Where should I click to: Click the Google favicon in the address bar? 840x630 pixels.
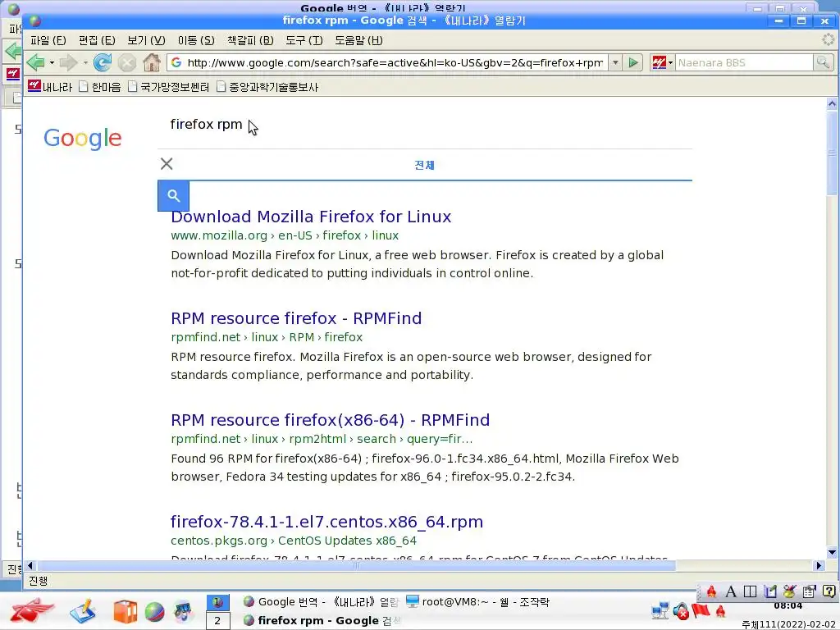click(176, 62)
